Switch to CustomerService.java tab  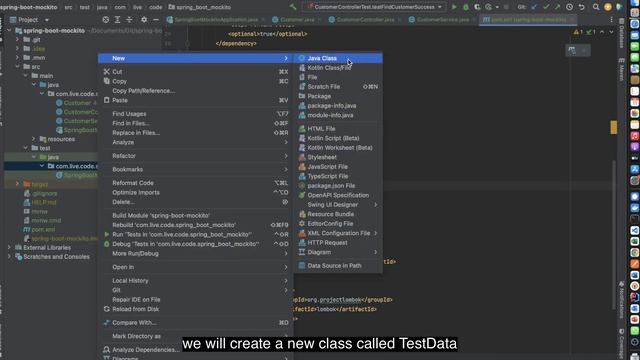tap(442, 20)
